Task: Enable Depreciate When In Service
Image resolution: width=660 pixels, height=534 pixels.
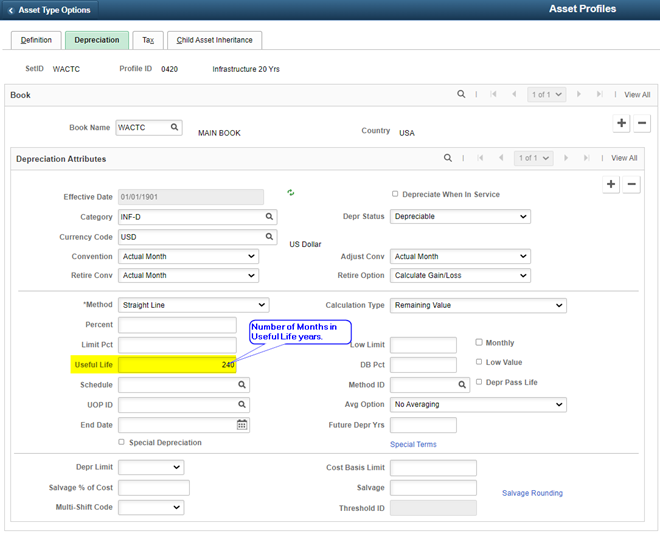Action: coord(395,194)
